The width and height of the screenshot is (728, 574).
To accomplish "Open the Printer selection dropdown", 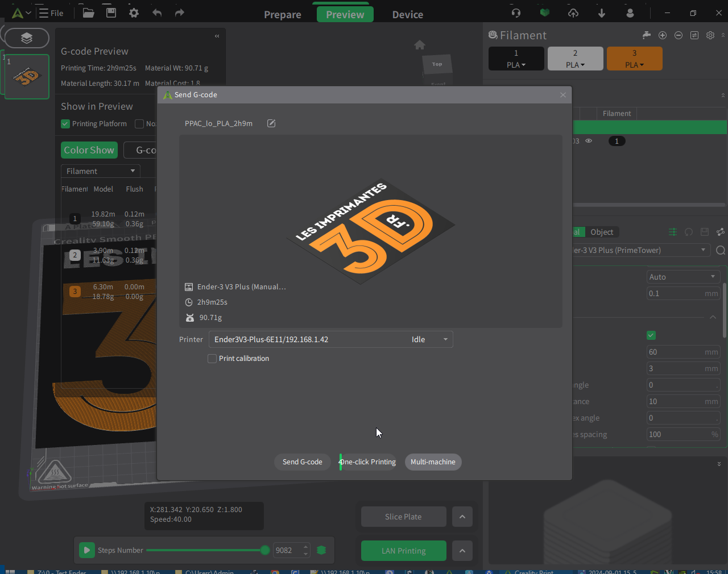I will (x=331, y=339).
